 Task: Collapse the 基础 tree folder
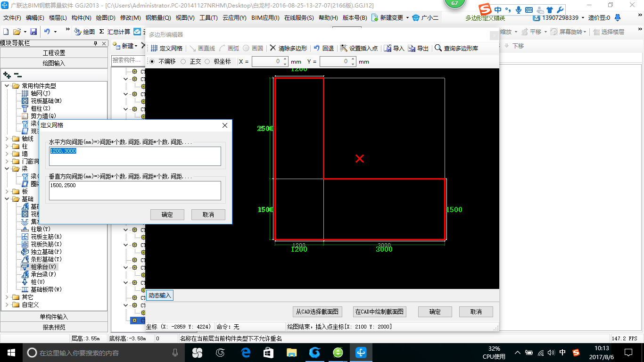tap(7, 199)
